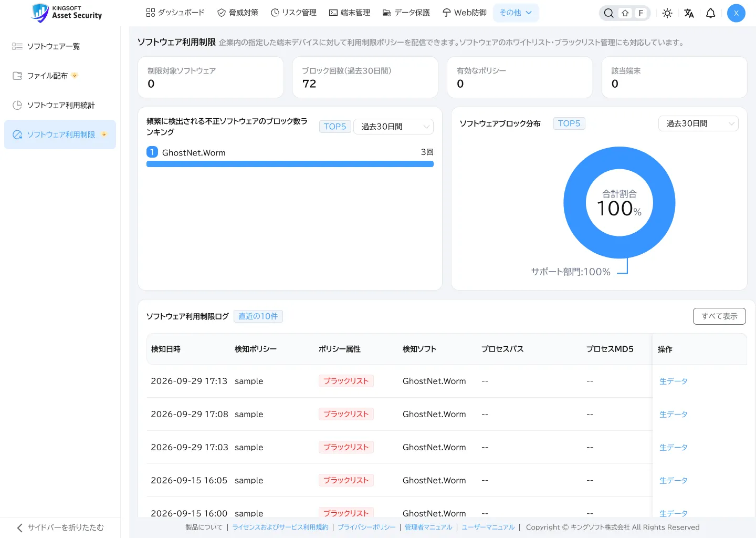Viewport: 756px width, 538px height.
Task: Open 過去30日間 dropdown in ranking panel
Action: tap(394, 127)
